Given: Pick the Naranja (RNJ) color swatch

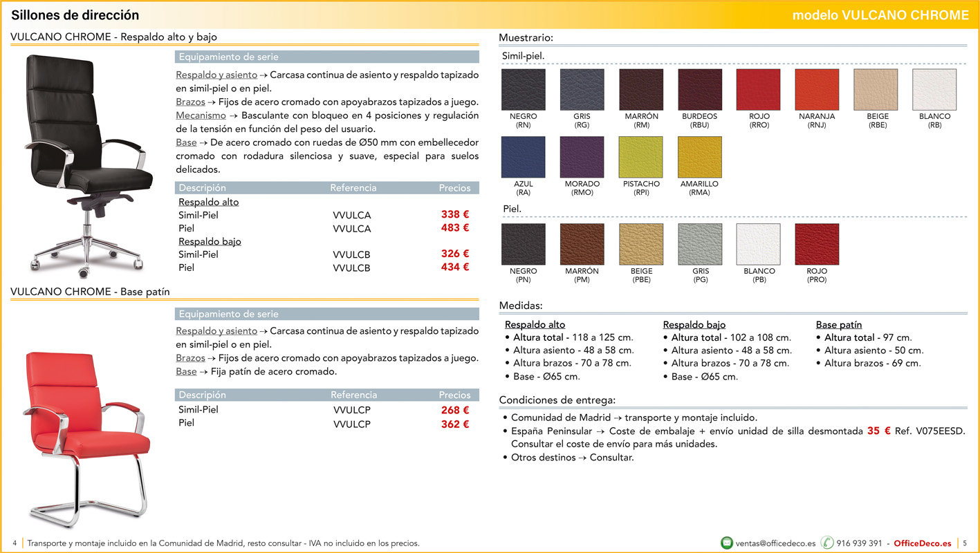Looking at the screenshot, I should [x=817, y=90].
